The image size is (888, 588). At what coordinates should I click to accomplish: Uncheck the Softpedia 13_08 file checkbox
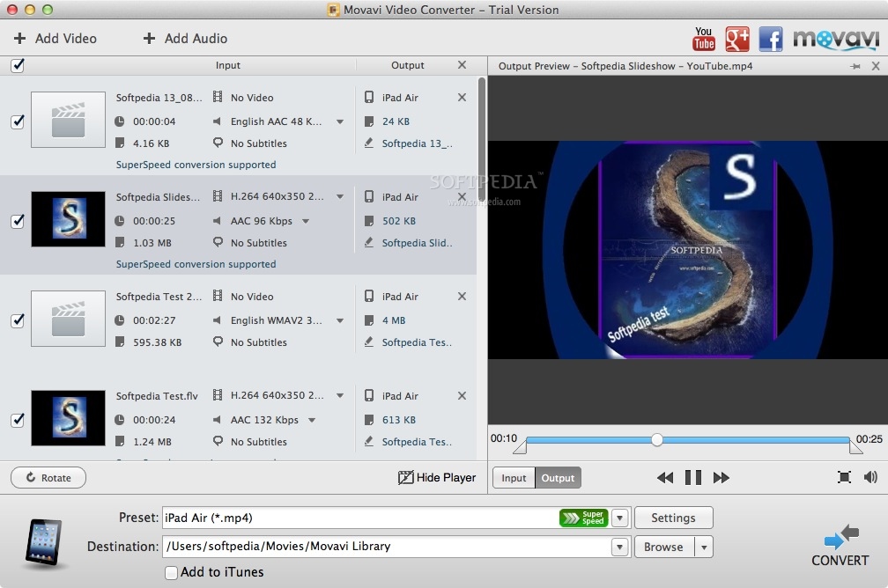18,121
